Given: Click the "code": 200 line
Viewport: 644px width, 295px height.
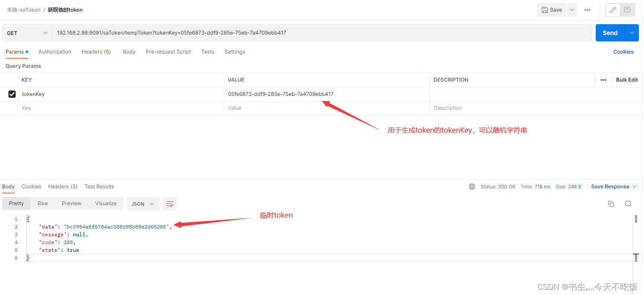Looking at the screenshot, I should pos(57,242).
